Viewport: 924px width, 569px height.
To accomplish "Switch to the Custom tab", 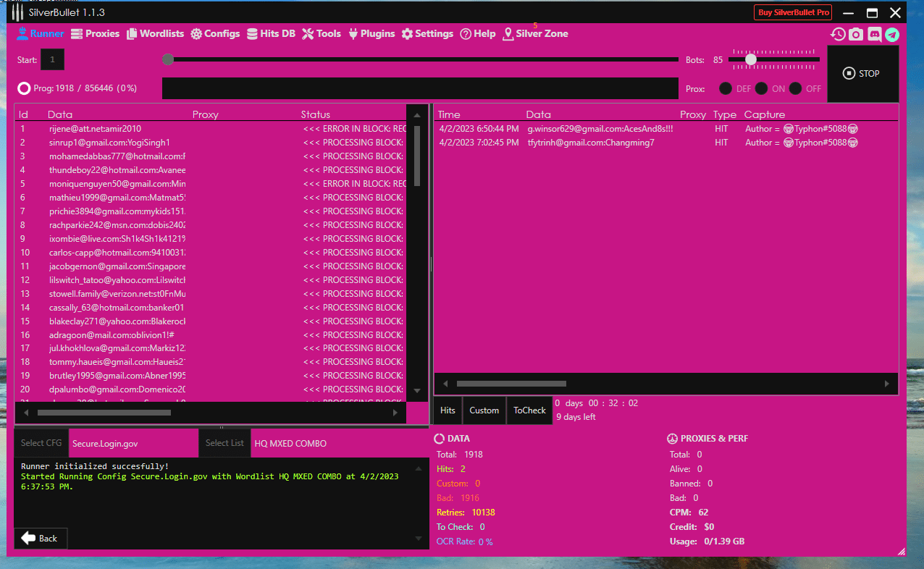I will tap(484, 410).
